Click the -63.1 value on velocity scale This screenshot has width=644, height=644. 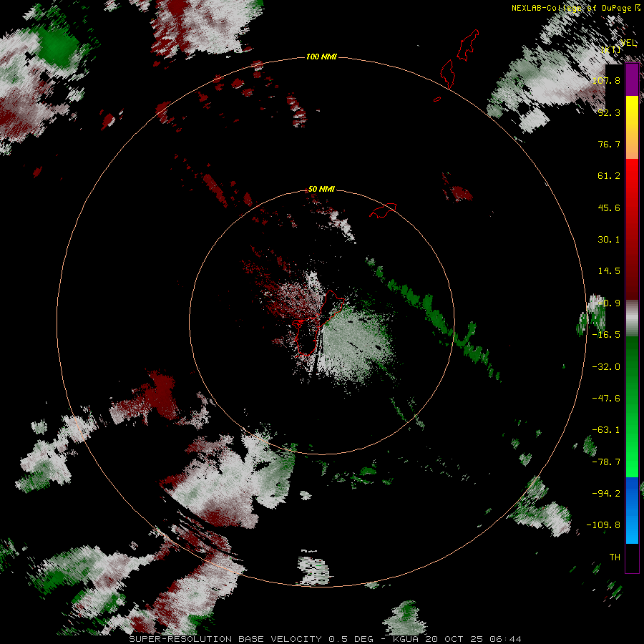607,430
